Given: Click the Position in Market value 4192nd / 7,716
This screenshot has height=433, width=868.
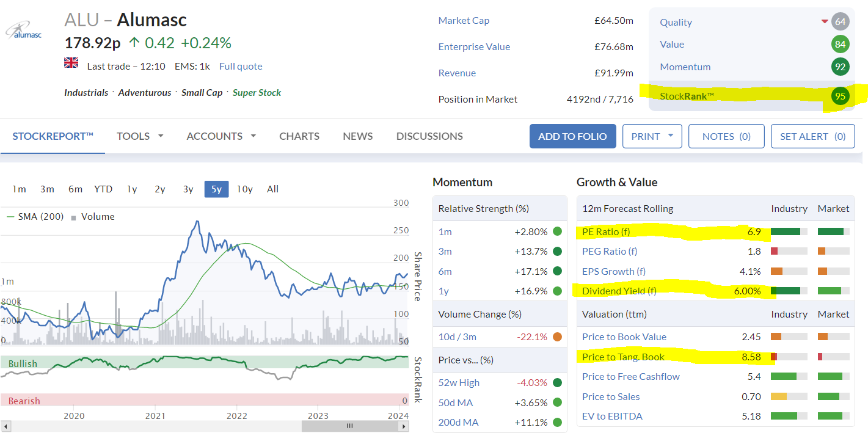Looking at the screenshot, I should (x=600, y=99).
